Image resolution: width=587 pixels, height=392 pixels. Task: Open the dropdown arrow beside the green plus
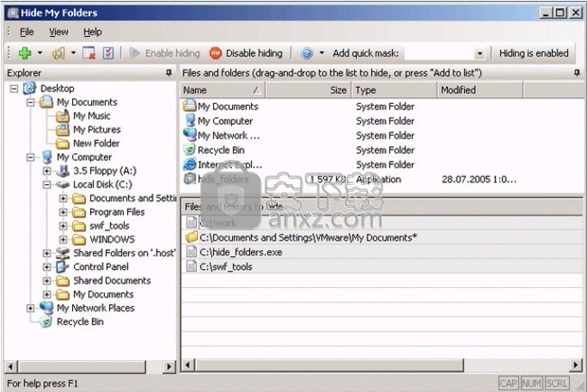(x=40, y=53)
